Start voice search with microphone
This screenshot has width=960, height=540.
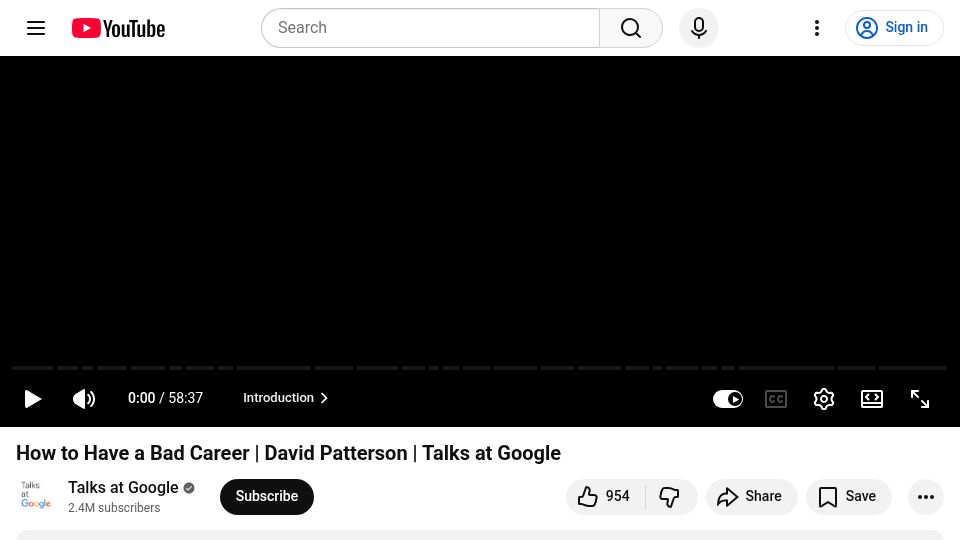tap(699, 28)
